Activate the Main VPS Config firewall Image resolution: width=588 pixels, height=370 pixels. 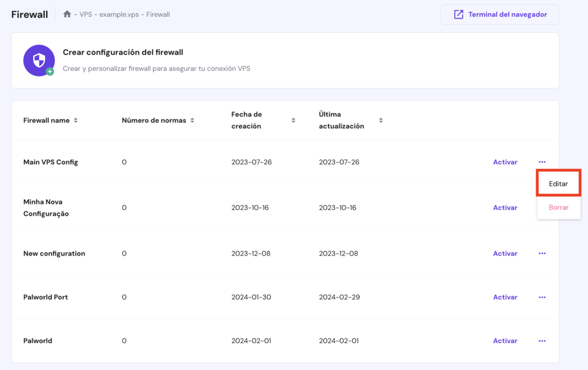tap(505, 161)
